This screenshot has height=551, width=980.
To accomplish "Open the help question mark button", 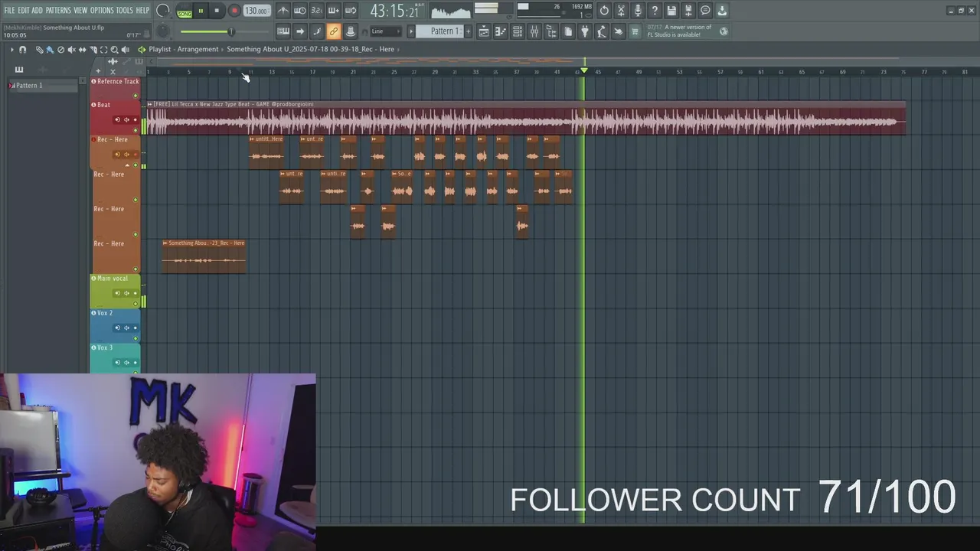I will point(655,11).
